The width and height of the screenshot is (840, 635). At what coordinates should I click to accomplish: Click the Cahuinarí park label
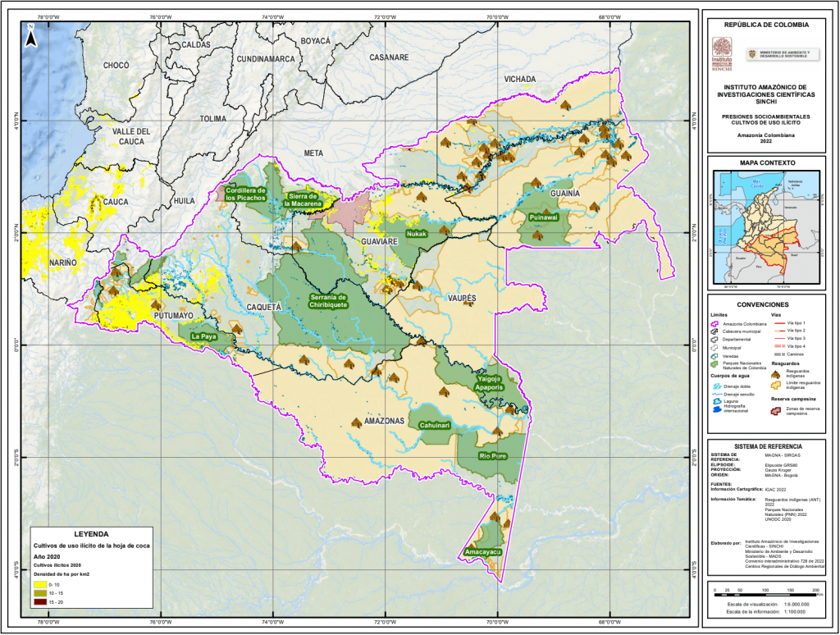435,426
